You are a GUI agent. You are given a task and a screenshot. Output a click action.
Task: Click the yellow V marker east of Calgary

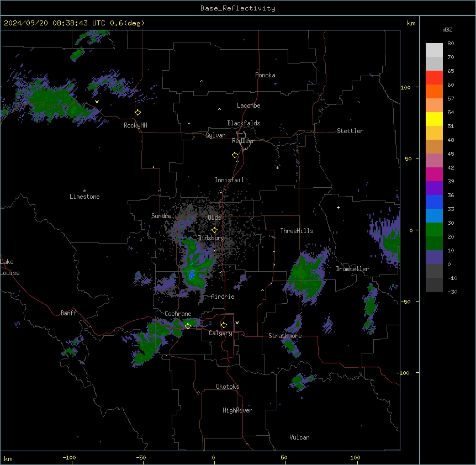pyautogui.click(x=237, y=323)
